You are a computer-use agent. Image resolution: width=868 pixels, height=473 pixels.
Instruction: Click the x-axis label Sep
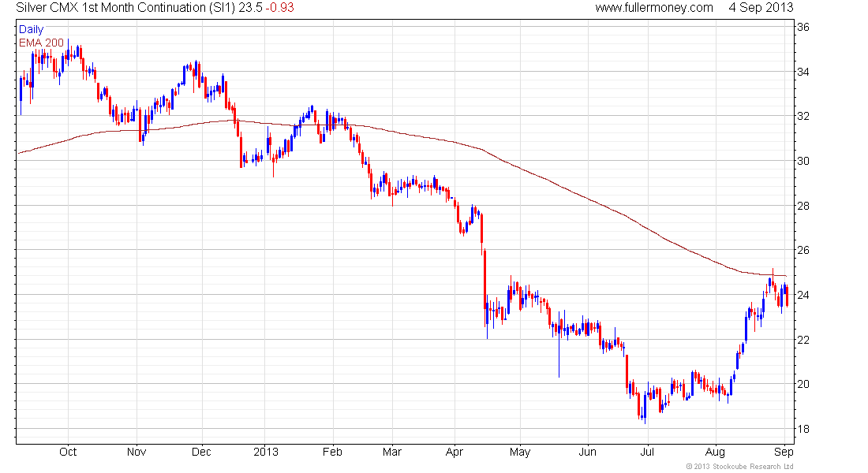784,453
